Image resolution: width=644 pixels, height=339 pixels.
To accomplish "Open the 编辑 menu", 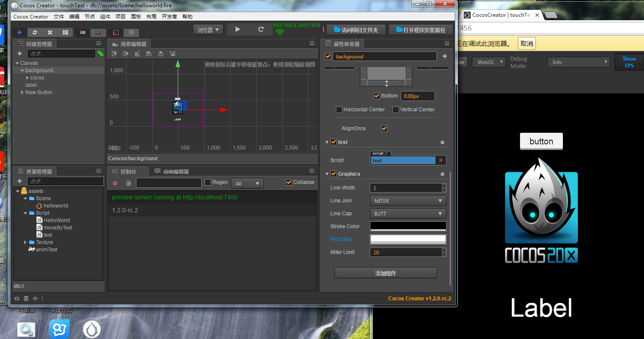I will (74, 17).
